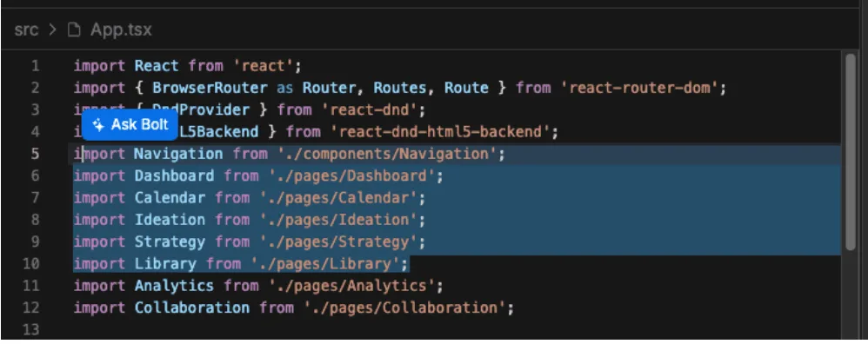The width and height of the screenshot is (868, 344).
Task: Click './pages/Calendar' path string
Action: pyautogui.click(x=339, y=197)
